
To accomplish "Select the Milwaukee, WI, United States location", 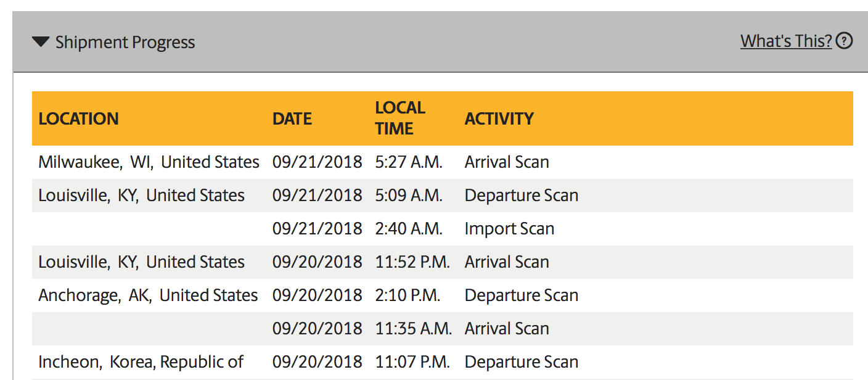I will (149, 162).
